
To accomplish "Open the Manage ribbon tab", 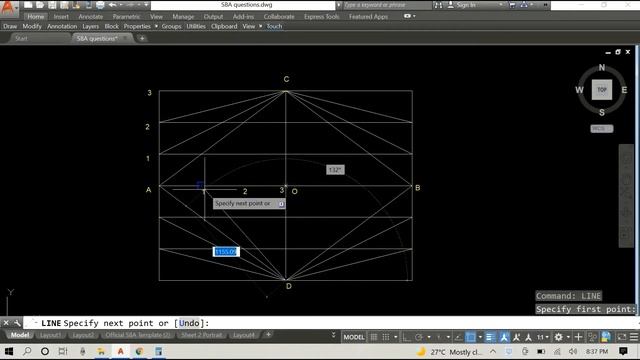I will [x=183, y=16].
